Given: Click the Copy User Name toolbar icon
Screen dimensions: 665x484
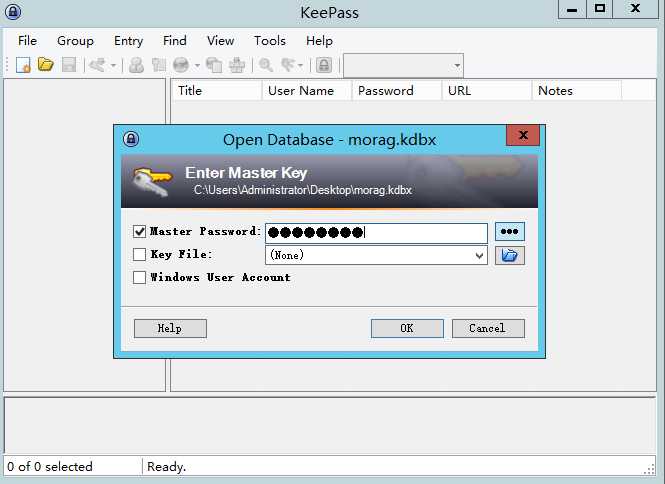Looking at the screenshot, I should [x=136, y=65].
